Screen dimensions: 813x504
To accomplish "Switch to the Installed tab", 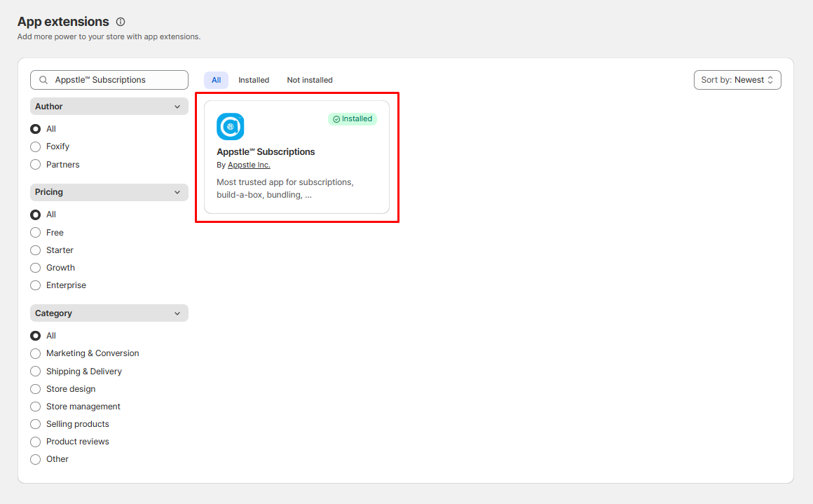I will (x=254, y=80).
